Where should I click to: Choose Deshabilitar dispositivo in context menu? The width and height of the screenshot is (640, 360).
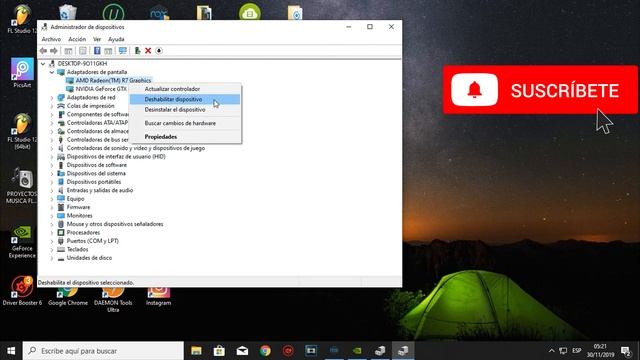[x=185, y=99]
